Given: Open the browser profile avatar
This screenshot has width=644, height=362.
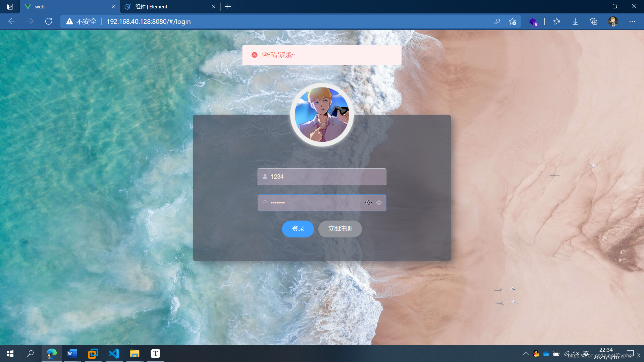Looking at the screenshot, I should [613, 21].
